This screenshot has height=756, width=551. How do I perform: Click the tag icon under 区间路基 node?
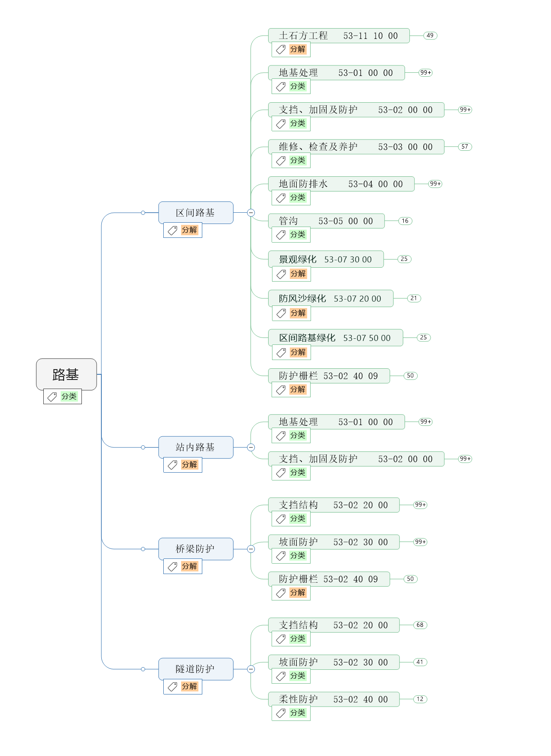pyautogui.click(x=172, y=230)
